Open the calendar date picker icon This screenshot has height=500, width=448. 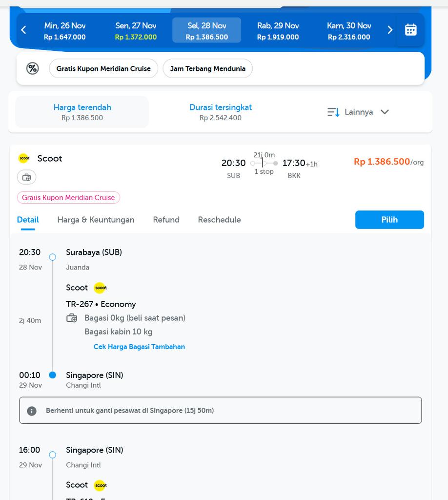point(410,30)
